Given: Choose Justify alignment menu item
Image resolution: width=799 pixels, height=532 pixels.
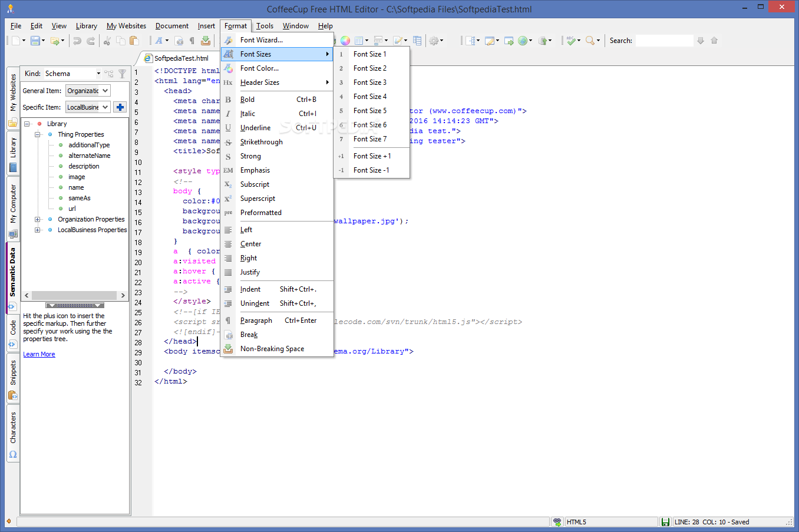Looking at the screenshot, I should click(277, 272).
